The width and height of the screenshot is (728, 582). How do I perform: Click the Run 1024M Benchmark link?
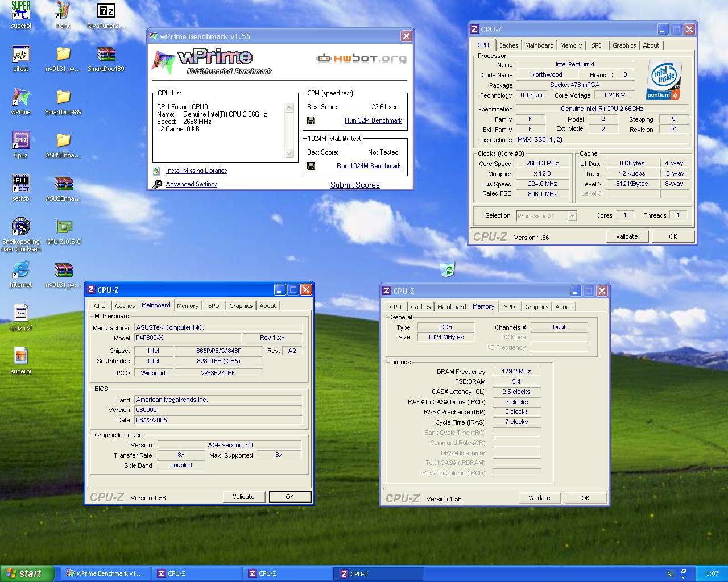coord(369,166)
